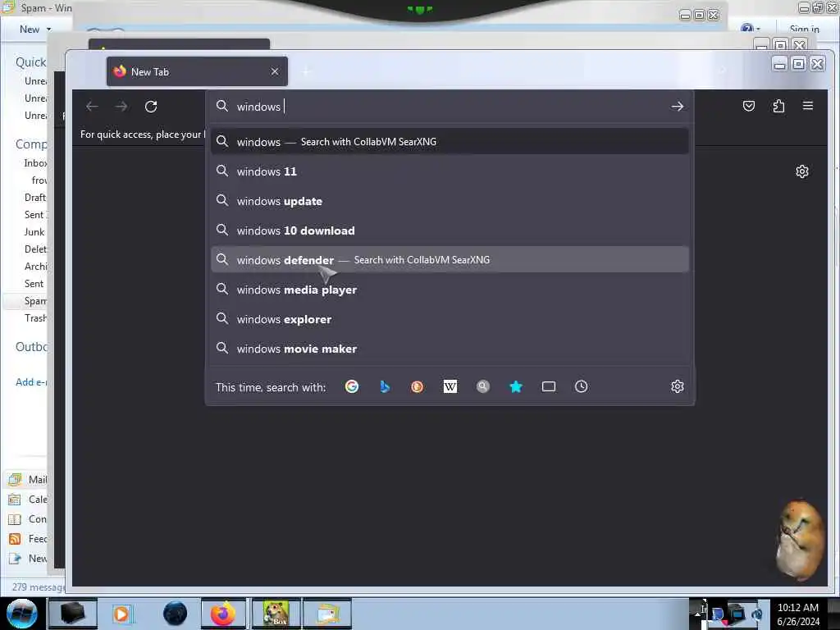Click Outbox heading in Mail window
The height and width of the screenshot is (630, 840).
[31, 347]
